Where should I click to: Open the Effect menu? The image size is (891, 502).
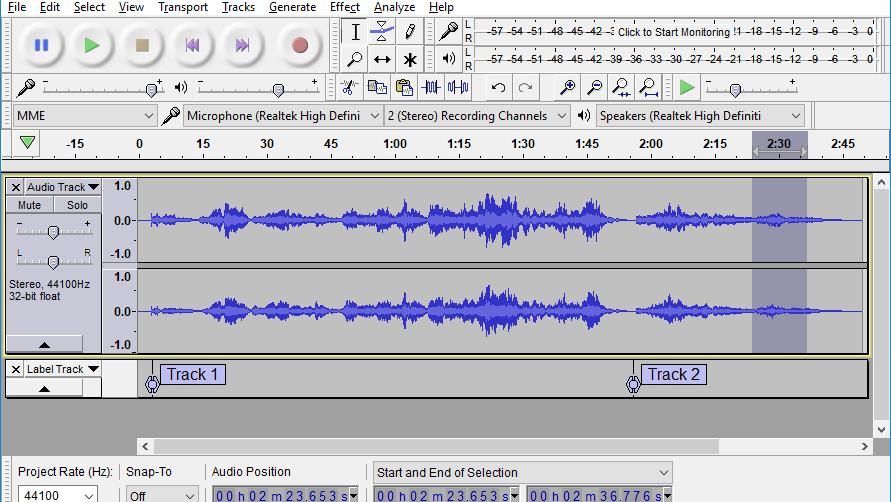pos(345,7)
